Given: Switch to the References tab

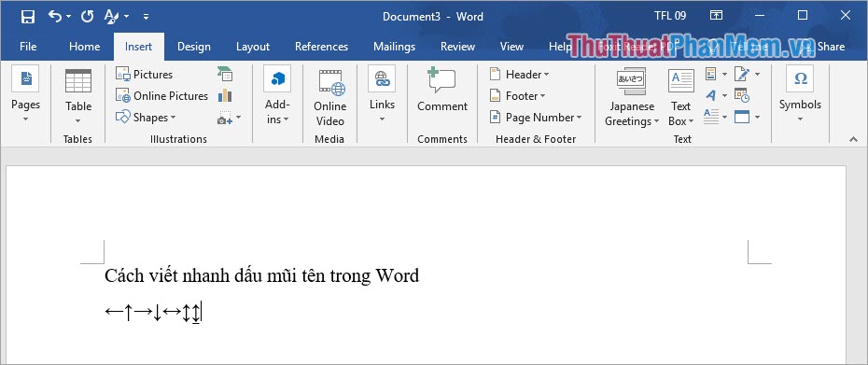Looking at the screenshot, I should coord(321,47).
